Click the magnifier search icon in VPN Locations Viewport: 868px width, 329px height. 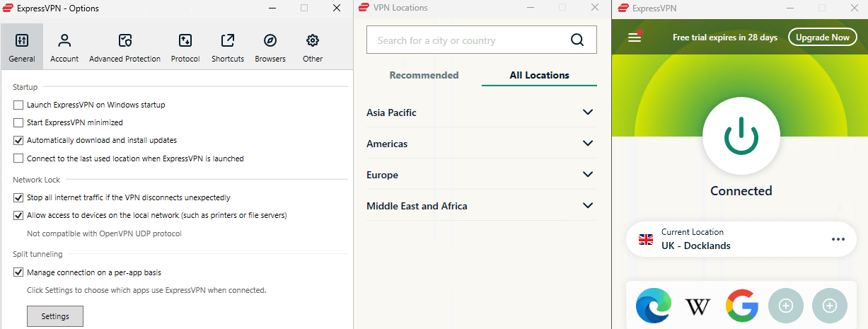pos(577,40)
